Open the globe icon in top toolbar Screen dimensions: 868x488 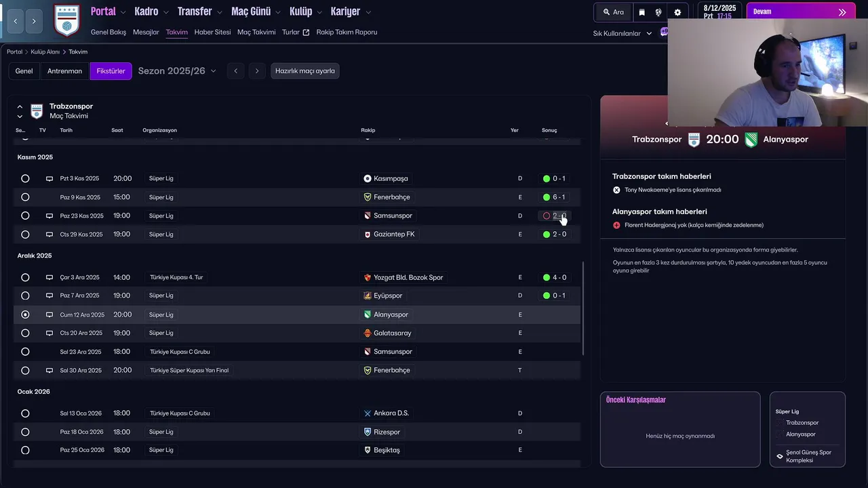[658, 12]
